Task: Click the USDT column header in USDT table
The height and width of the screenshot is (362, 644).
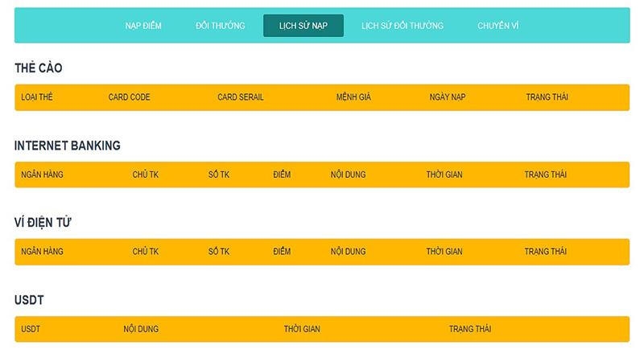Action: 31,329
